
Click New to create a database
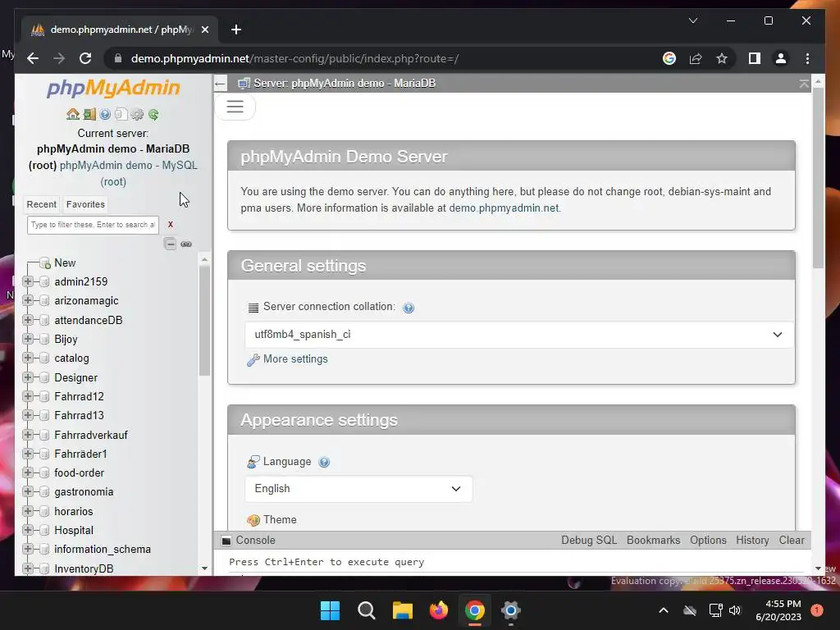point(65,262)
